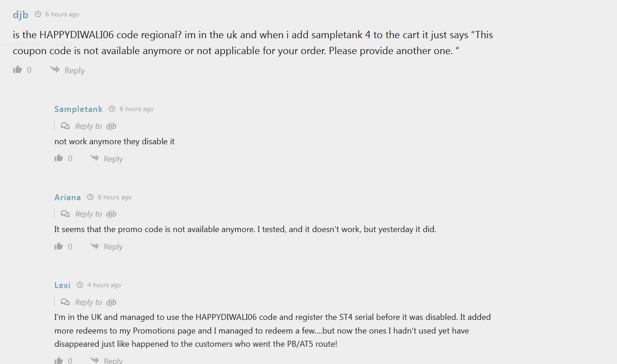Open Lexi's author name link
This screenshot has width=617, height=364.
point(62,285)
